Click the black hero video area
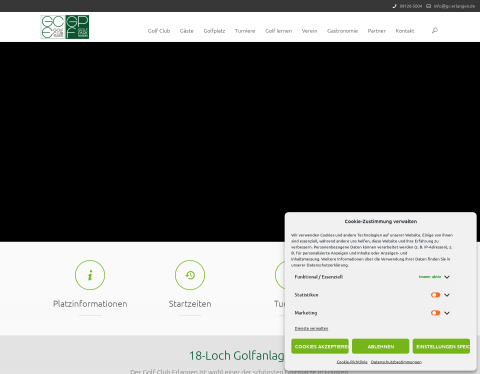The width and height of the screenshot is (480, 374). click(240, 142)
